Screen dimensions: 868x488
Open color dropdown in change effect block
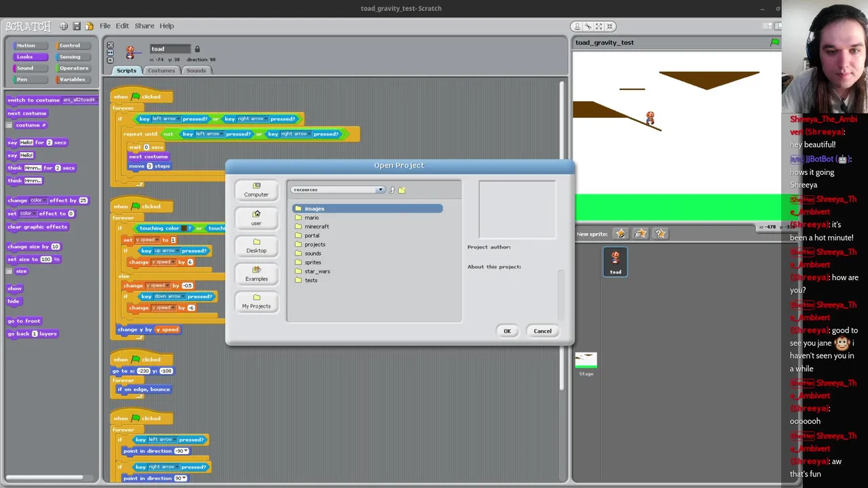[x=38, y=201]
